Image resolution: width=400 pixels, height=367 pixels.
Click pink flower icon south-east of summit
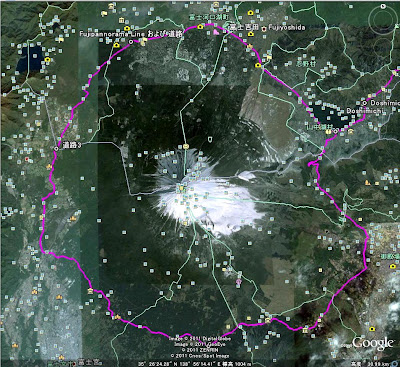(x=238, y=282)
